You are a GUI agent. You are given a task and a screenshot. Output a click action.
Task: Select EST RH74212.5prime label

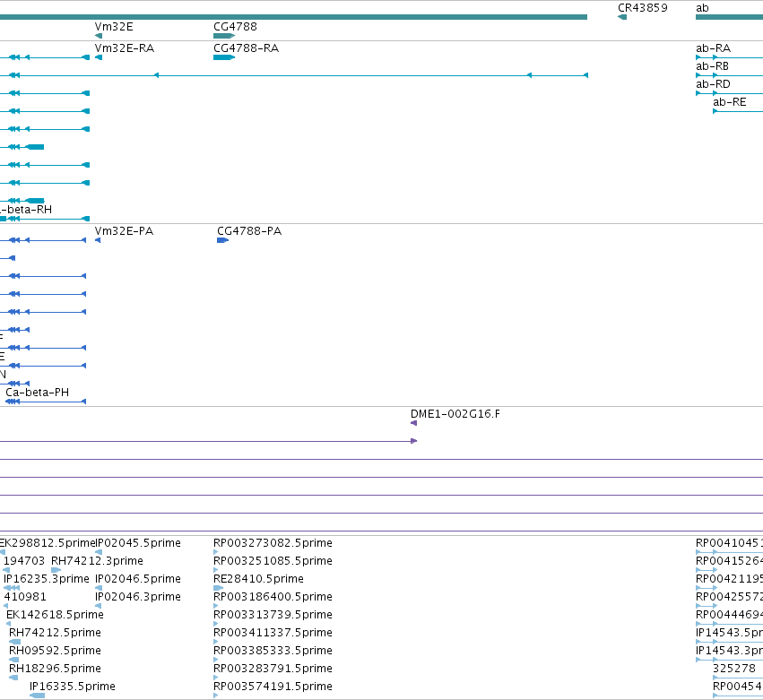[55, 633]
